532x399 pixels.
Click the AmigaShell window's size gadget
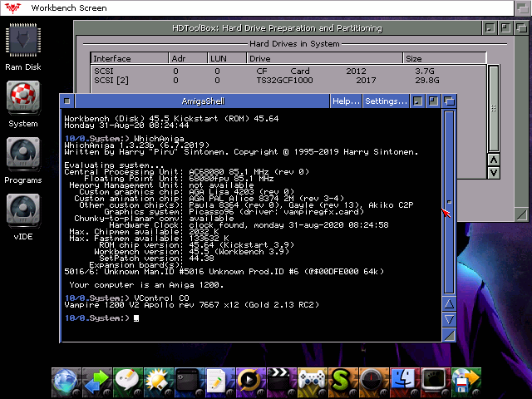coord(449,335)
